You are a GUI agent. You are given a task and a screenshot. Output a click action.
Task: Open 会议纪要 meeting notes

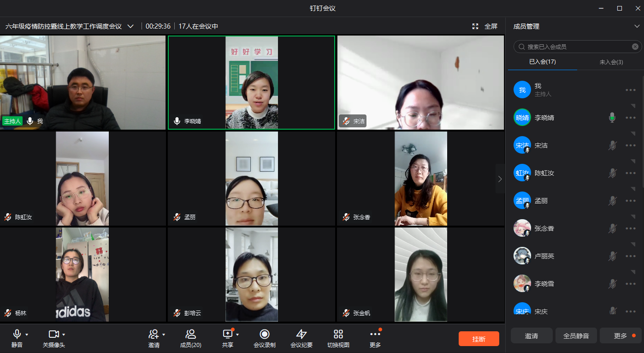click(301, 335)
